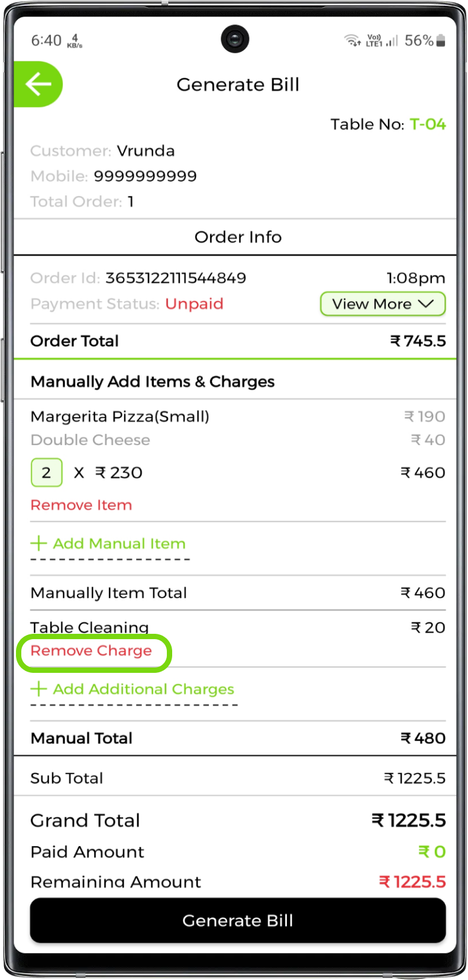The height and width of the screenshot is (980, 468).
Task: Click the plus icon beside Add Manual Item
Action: tap(38, 543)
